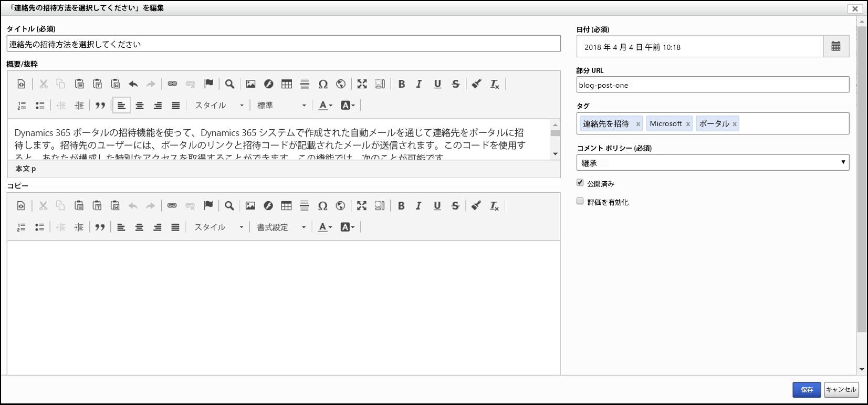Maximize summary editor with fullscreen icon
Image resolution: width=868 pixels, height=405 pixels.
(x=362, y=84)
